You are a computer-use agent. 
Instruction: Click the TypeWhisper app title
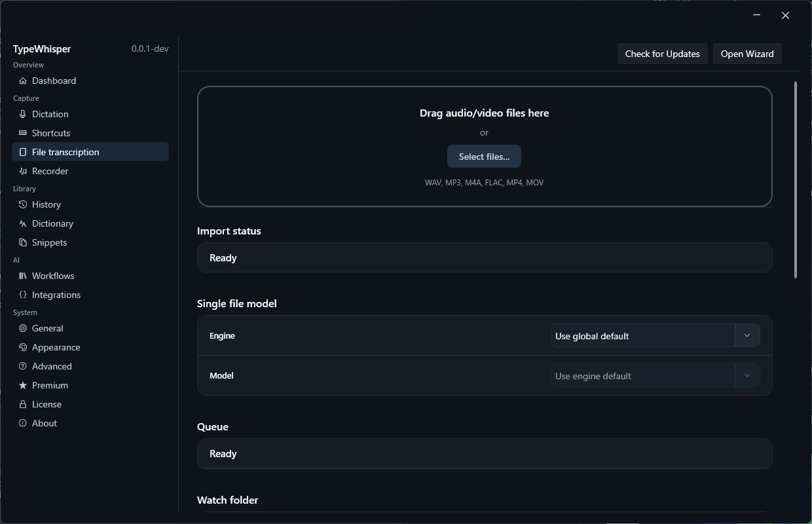[x=42, y=49]
